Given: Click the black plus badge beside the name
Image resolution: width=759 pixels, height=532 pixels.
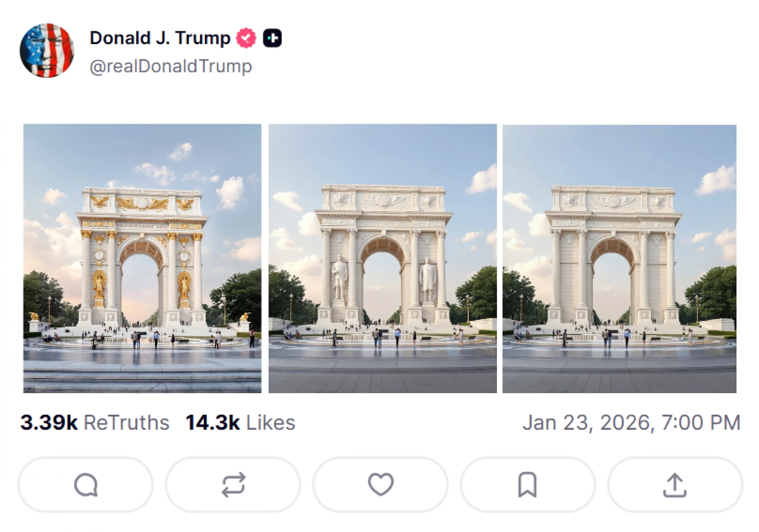Looking at the screenshot, I should [272, 38].
